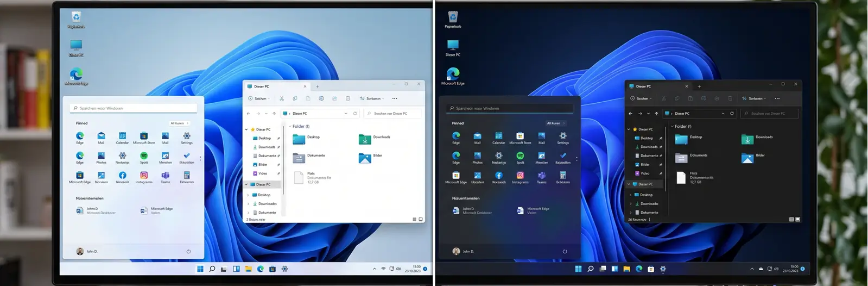This screenshot has height=286, width=868.
Task: Click the Search icon on the dark taskbar
Action: tap(590, 269)
